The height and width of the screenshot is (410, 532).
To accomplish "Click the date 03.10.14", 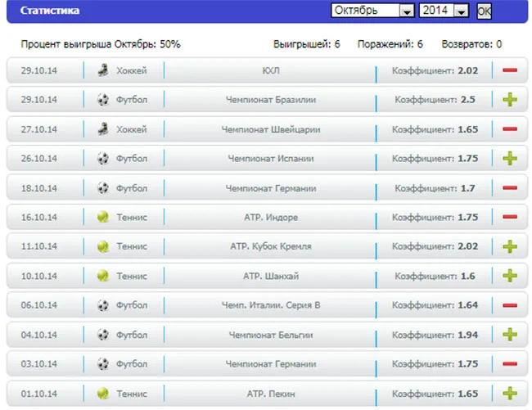I will 39,364.
